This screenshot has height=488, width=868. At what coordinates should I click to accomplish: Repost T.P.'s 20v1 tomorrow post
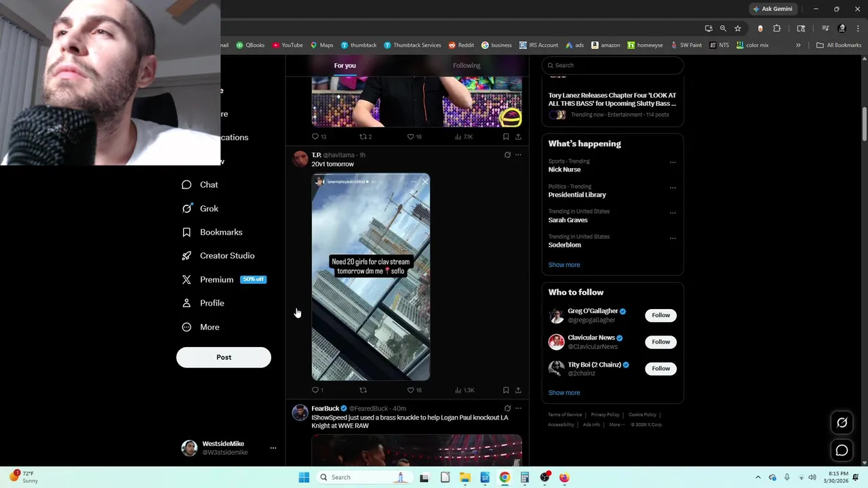pos(363,390)
